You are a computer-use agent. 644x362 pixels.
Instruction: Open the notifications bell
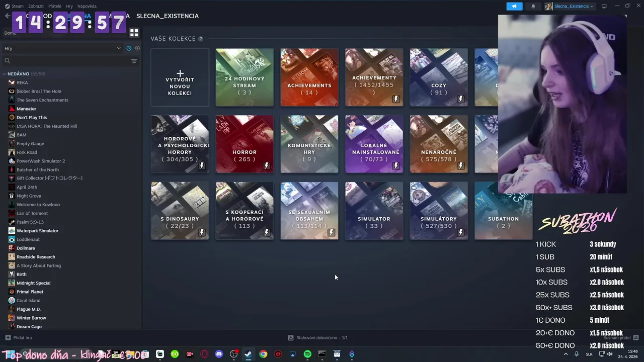(533, 6)
